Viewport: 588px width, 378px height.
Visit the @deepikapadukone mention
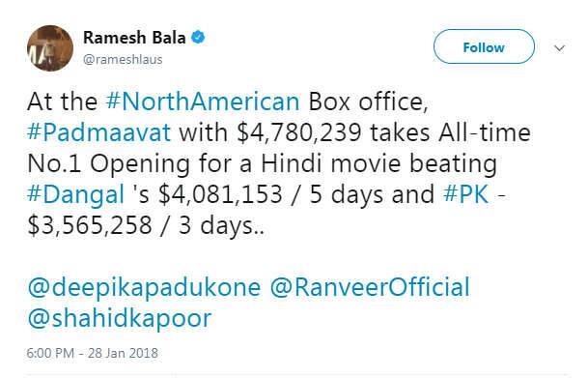[144, 288]
